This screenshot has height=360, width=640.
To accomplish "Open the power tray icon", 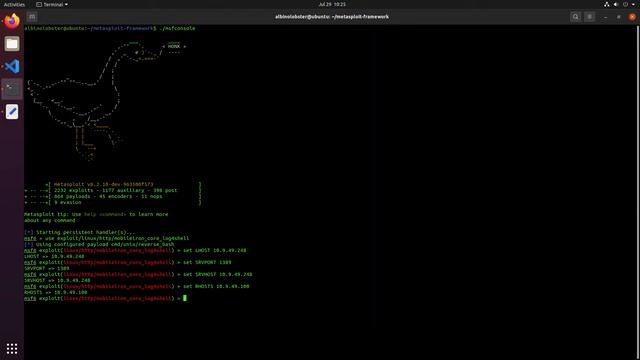I will tap(625, 4).
